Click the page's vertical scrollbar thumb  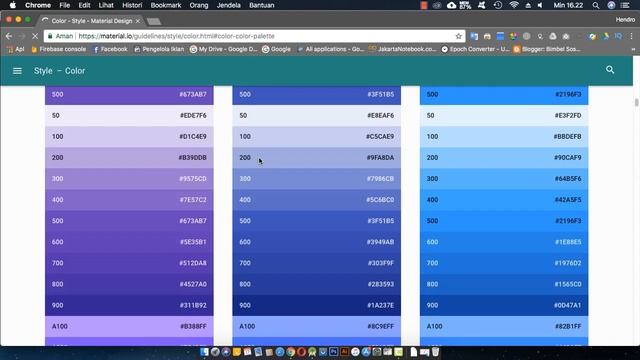(x=636, y=102)
